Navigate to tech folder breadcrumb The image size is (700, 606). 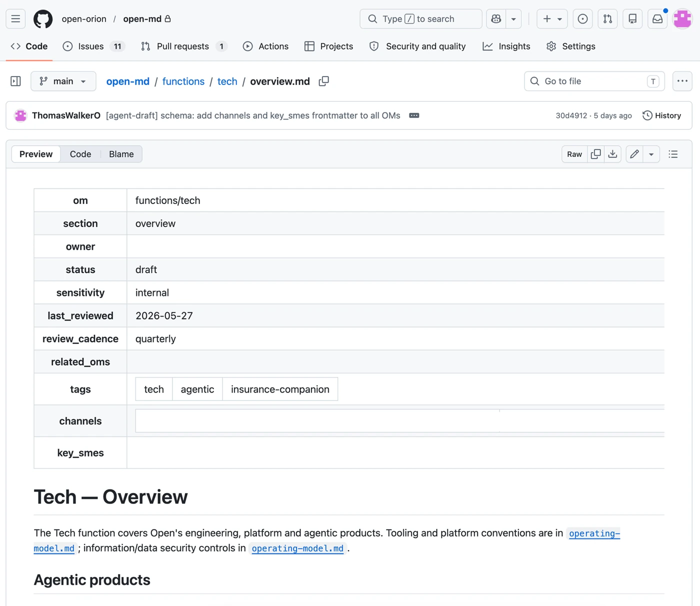[227, 81]
